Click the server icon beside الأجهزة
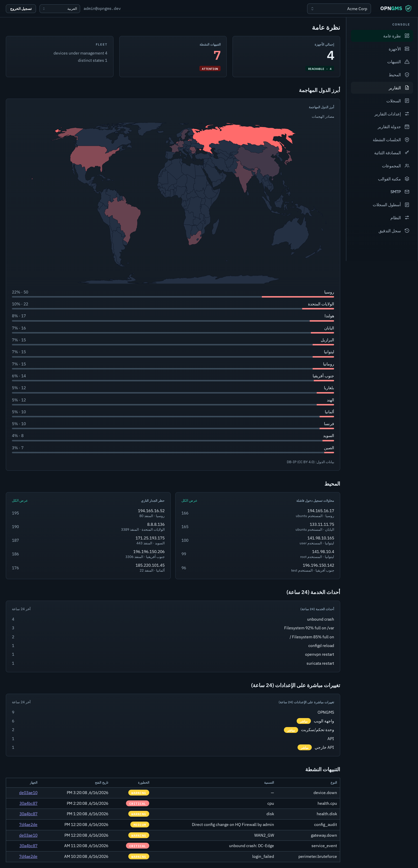This screenshot has height=868, width=418. 407,49
